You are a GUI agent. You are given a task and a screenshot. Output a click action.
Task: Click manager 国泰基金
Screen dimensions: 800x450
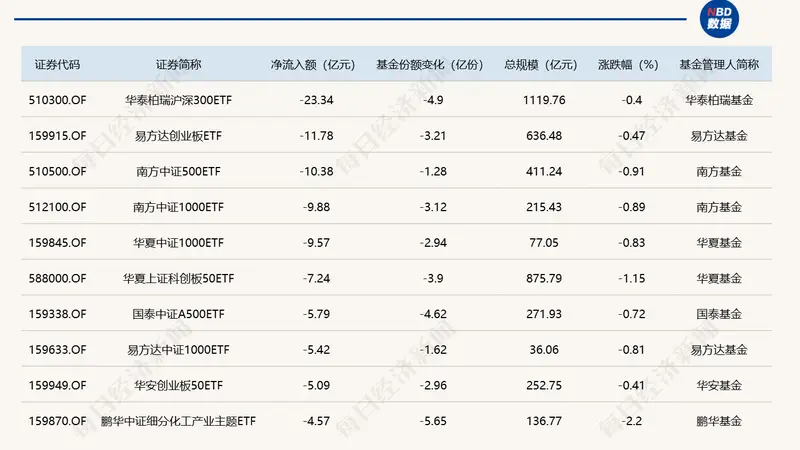coord(719,314)
